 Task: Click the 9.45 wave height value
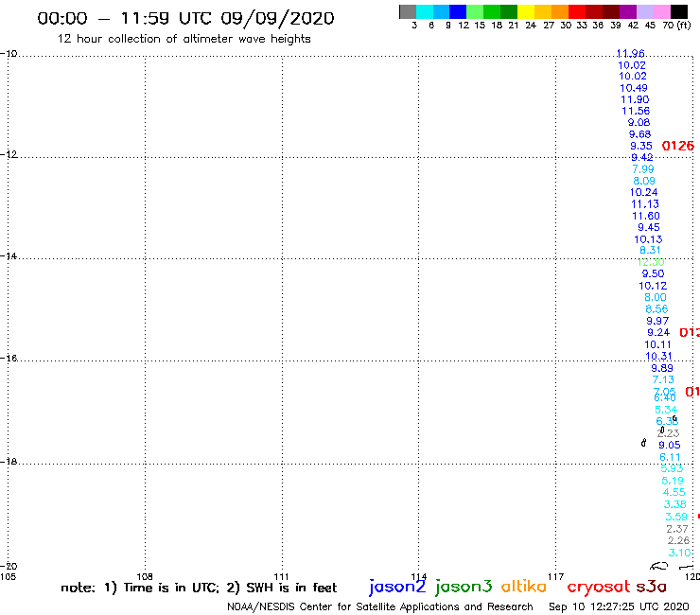tap(649, 227)
